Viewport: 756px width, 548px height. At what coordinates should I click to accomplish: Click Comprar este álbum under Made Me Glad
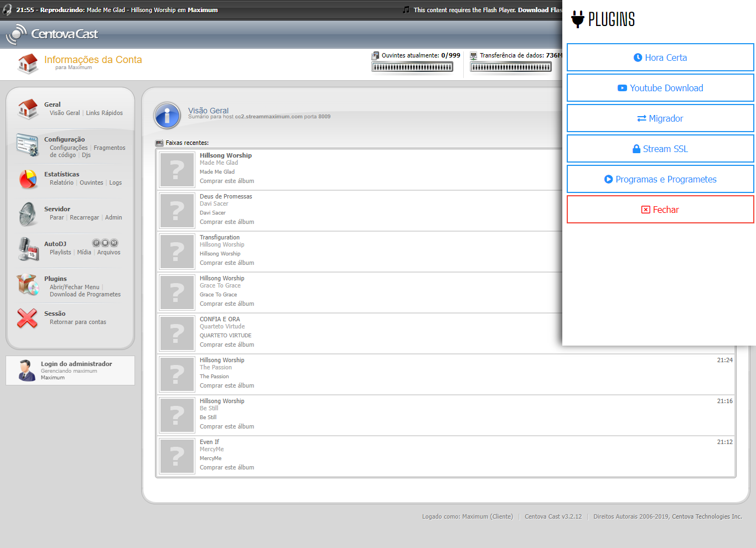coord(227,181)
